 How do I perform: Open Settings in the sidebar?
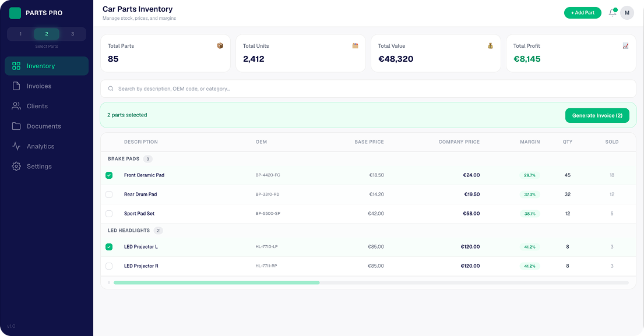coord(47,167)
